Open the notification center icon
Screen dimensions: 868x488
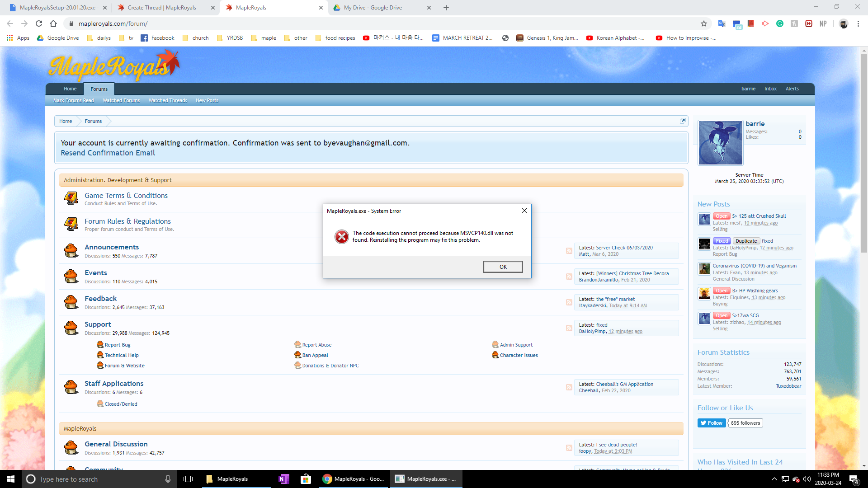coord(854,479)
